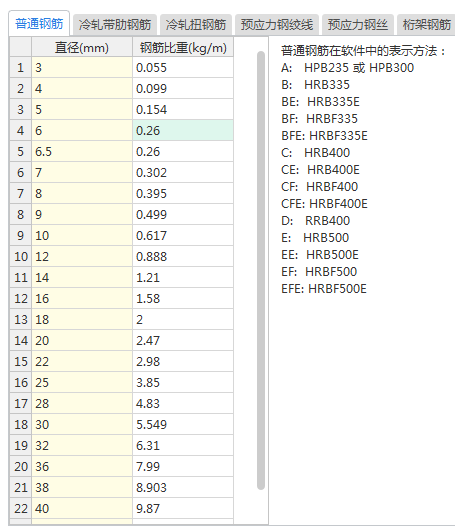The image size is (455, 528).
Task: Click the 钢筋比重(kg/m) column header
Action: point(183,47)
